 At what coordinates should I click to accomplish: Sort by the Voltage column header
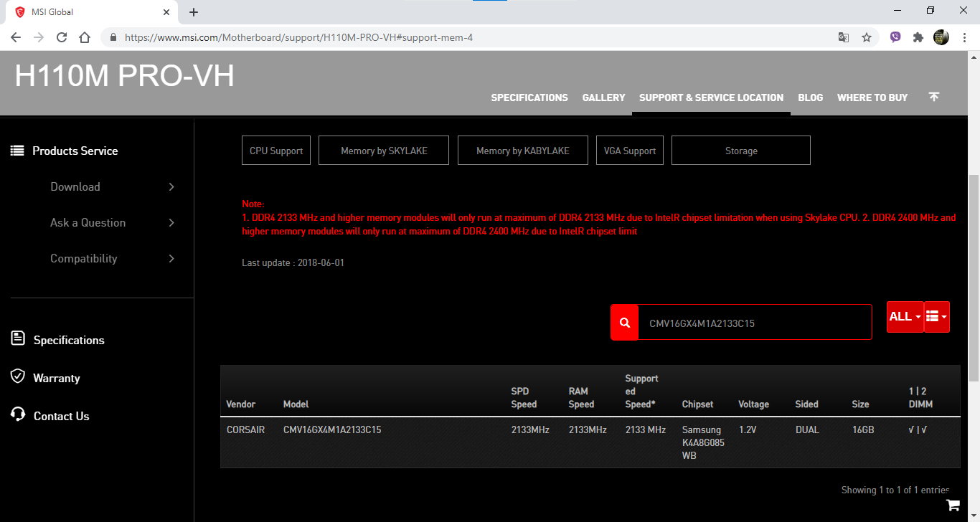(754, 404)
